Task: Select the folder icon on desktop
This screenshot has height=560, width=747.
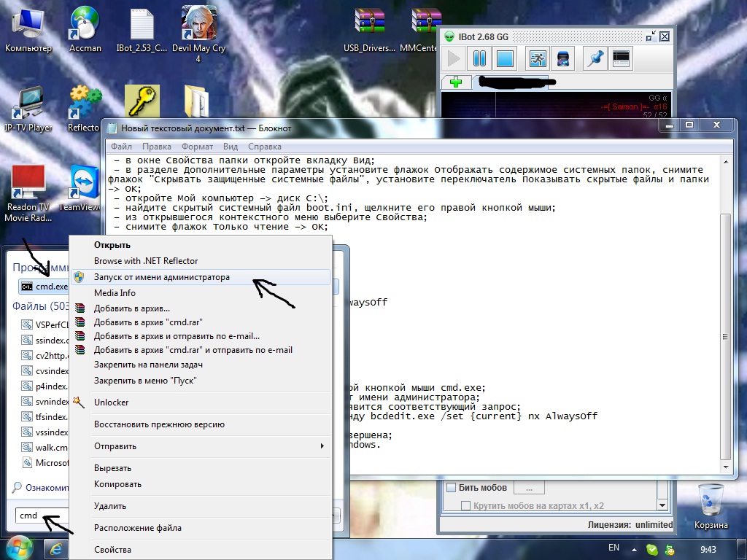Action: [196, 101]
